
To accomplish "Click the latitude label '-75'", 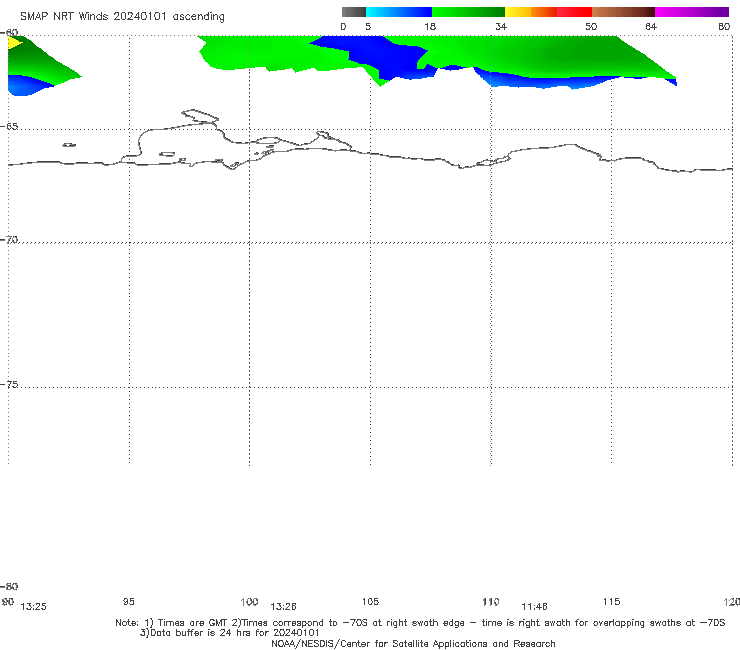I will pos(9,384).
